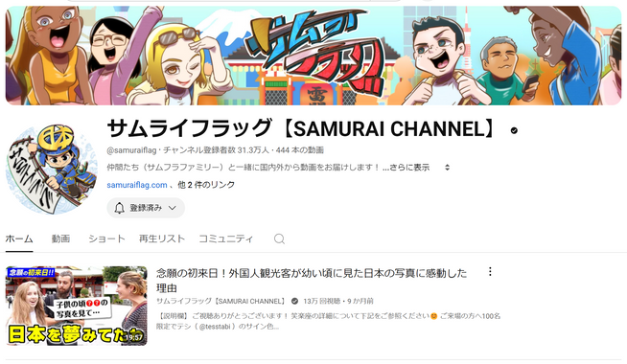Click the channel banner artwork

tap(313, 56)
